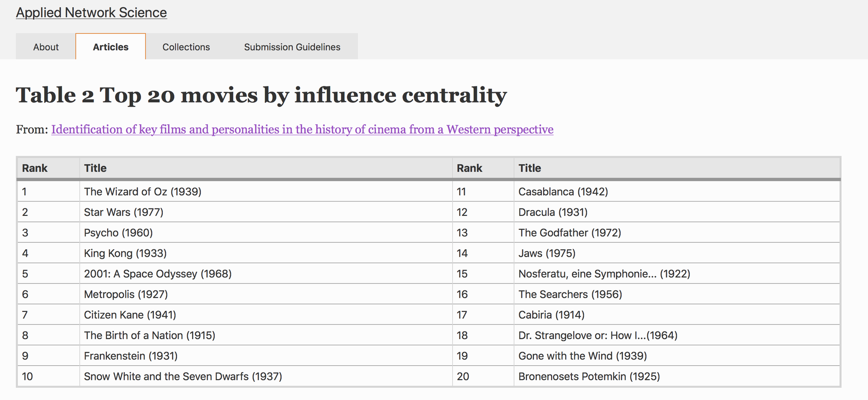
Task: Select the Citizen Kane (1941) entry
Action: pyautogui.click(x=266, y=314)
